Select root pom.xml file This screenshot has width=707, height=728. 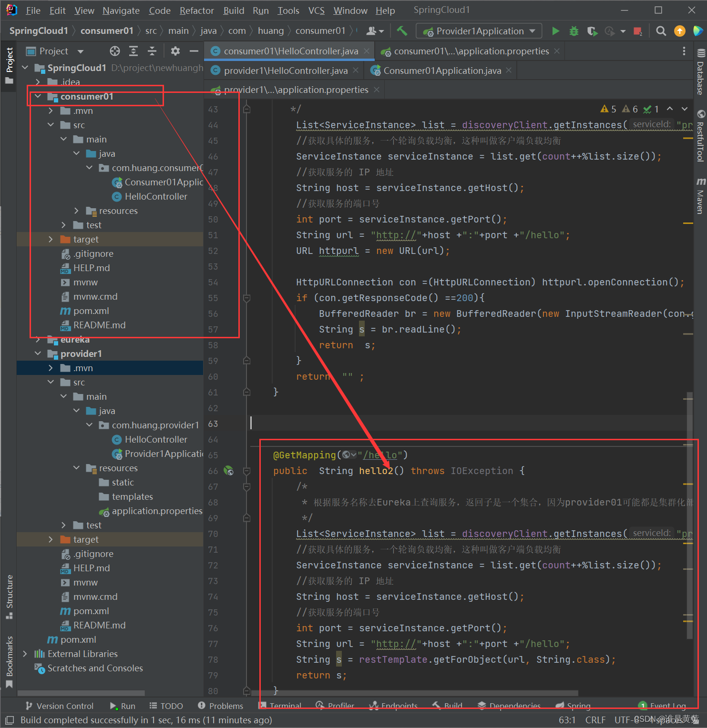[72, 639]
